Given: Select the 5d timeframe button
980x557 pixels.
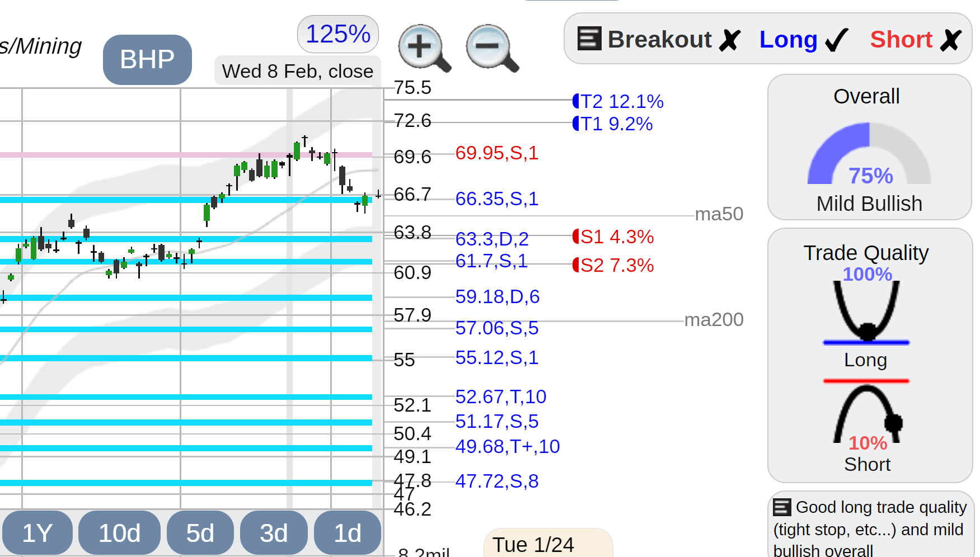Looking at the screenshot, I should pos(200,532).
